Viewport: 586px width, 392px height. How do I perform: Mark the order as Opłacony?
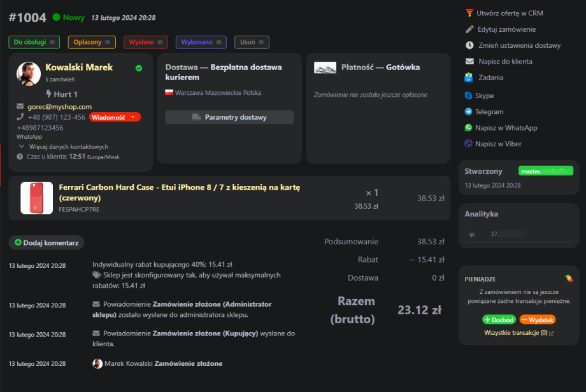(x=92, y=42)
